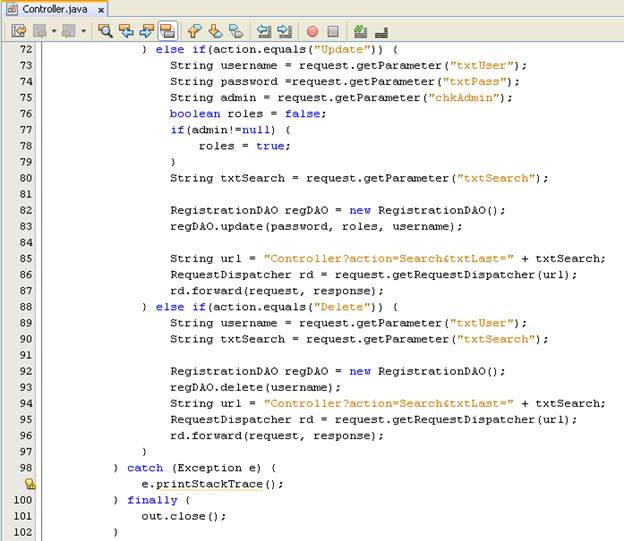Viewport: 624px width, 541px height.
Task: Click "txtUser" string on line 89
Action: tap(482, 323)
